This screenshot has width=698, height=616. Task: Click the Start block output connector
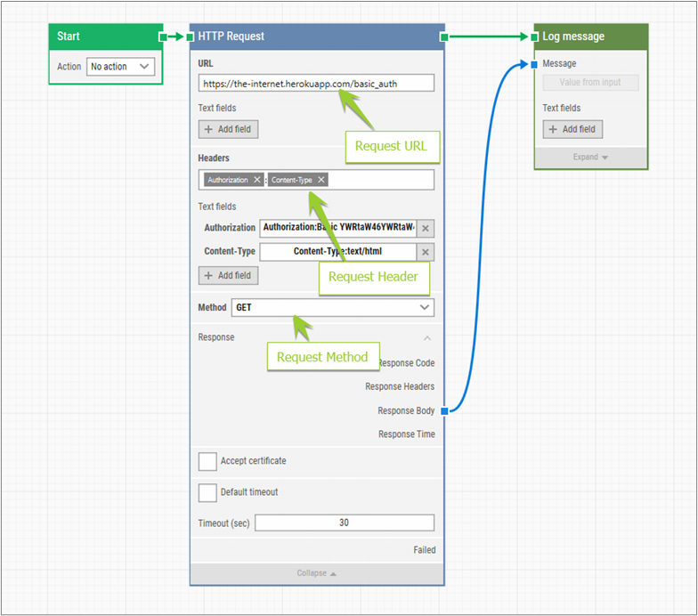click(x=162, y=36)
